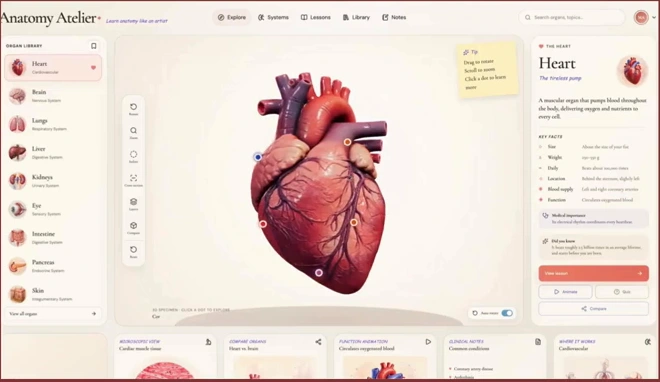Click the heart favorite icon on Heart row
Screen dimensions: 660x382
[93, 67]
